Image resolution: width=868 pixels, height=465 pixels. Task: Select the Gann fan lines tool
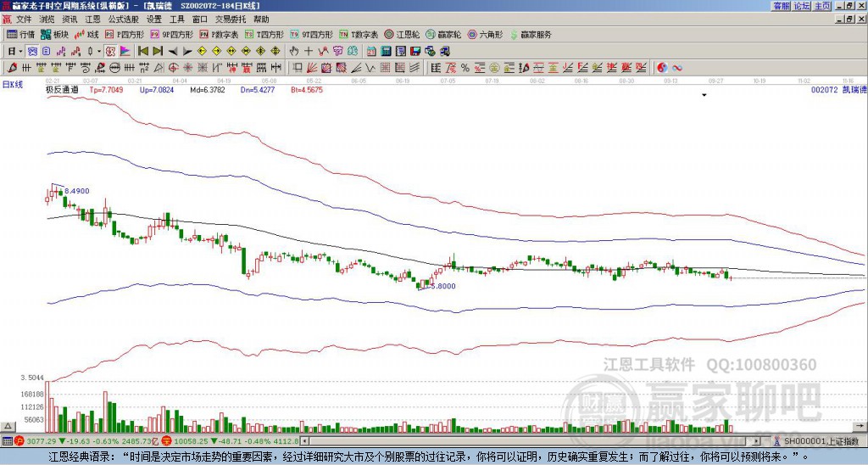[312, 68]
